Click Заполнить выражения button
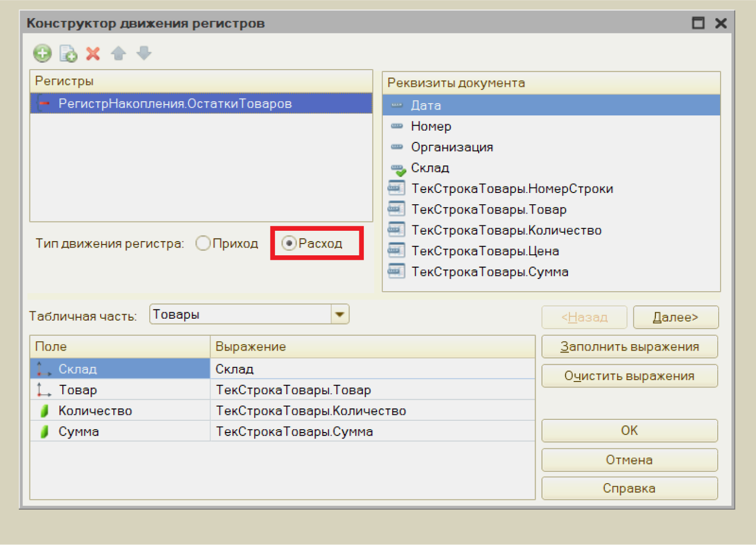The height and width of the screenshot is (545, 756). (629, 347)
